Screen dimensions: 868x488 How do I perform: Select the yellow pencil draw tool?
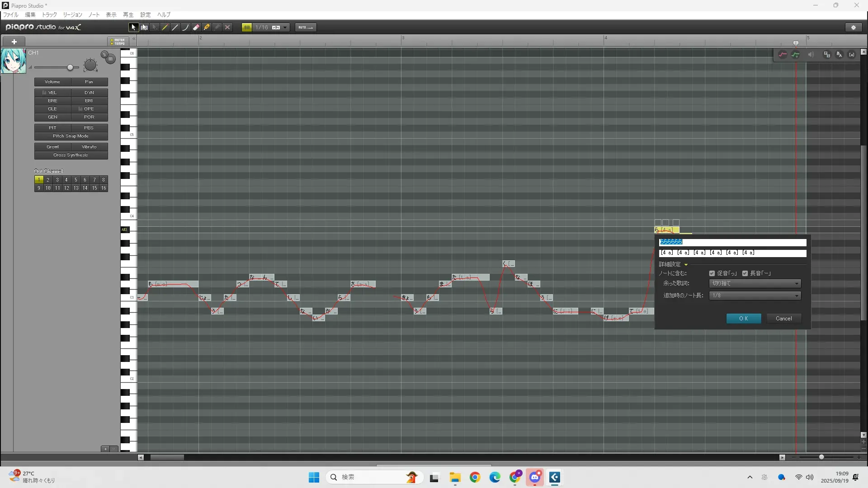pos(165,28)
